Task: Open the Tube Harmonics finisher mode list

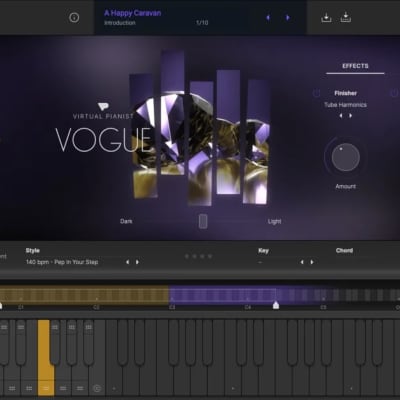Action: tap(345, 105)
